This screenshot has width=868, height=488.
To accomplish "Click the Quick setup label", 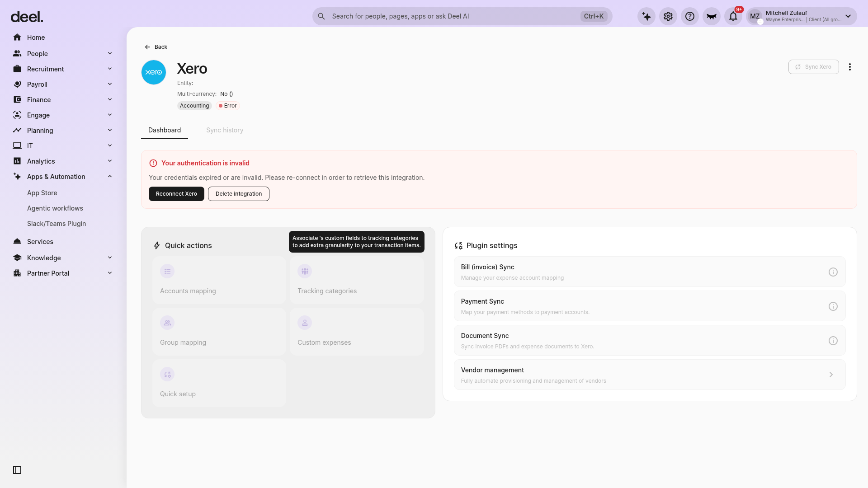I will pos(178,394).
